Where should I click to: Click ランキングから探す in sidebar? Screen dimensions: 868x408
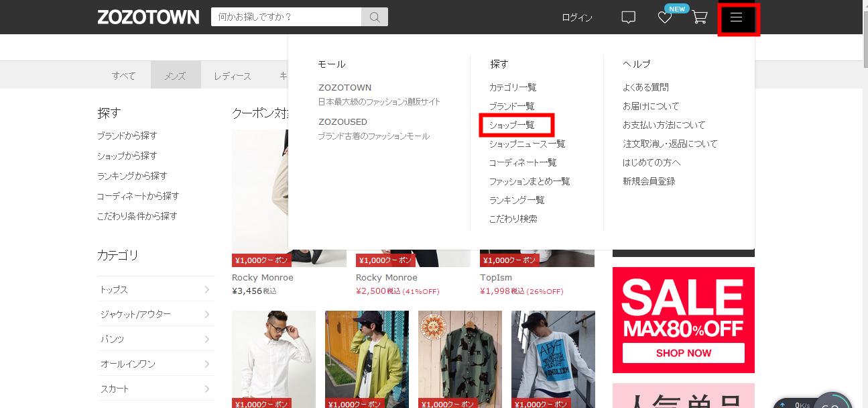coord(132,176)
